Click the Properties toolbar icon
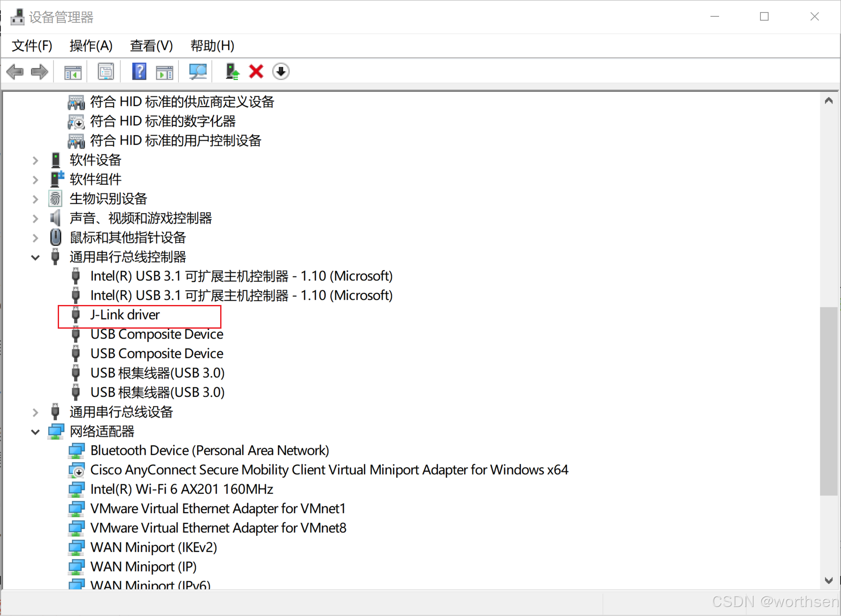 click(x=106, y=72)
